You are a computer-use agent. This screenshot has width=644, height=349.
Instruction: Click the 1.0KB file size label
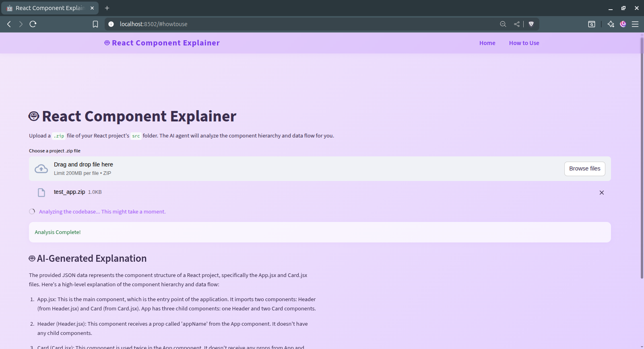pos(95,192)
